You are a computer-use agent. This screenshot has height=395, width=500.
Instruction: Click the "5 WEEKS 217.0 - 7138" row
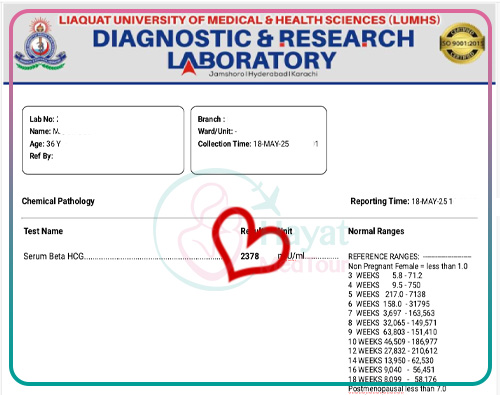(x=387, y=294)
